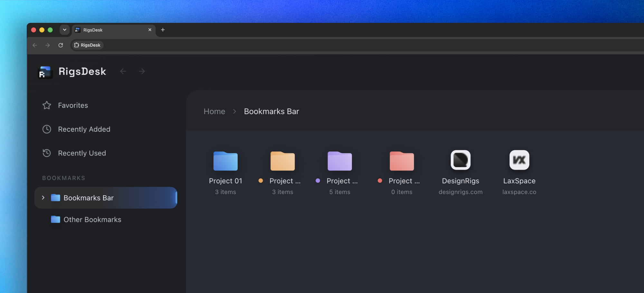This screenshot has width=644, height=293.
Task: Select Bookmarks Bar in sidebar
Action: click(x=106, y=198)
